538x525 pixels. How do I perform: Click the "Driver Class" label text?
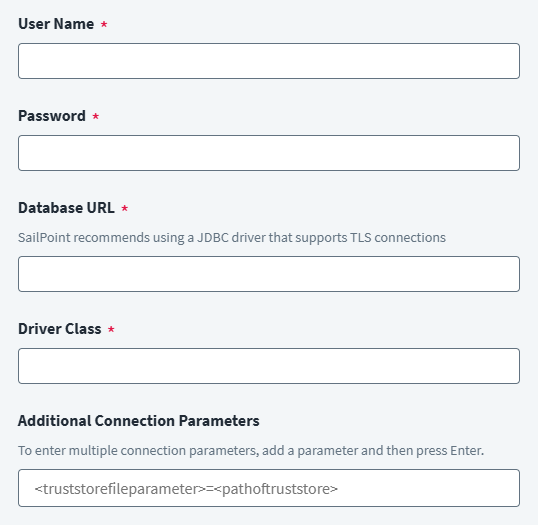click(x=60, y=329)
